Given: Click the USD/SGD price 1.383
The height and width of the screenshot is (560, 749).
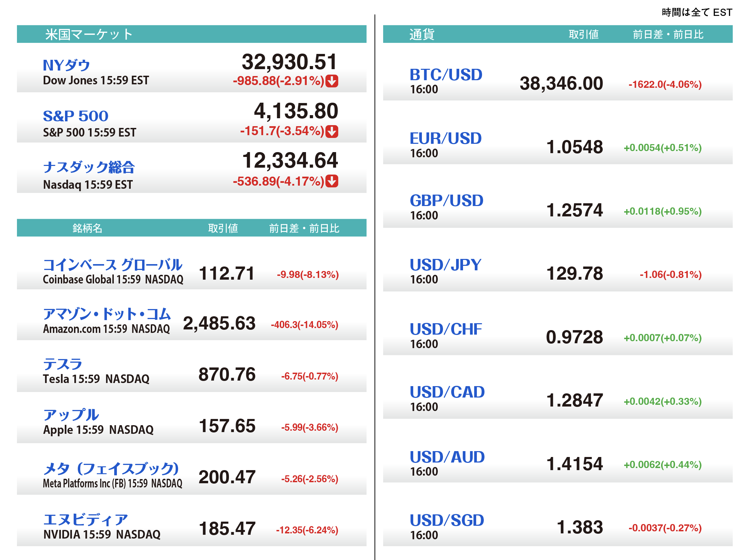Looking at the screenshot, I should click(580, 527).
